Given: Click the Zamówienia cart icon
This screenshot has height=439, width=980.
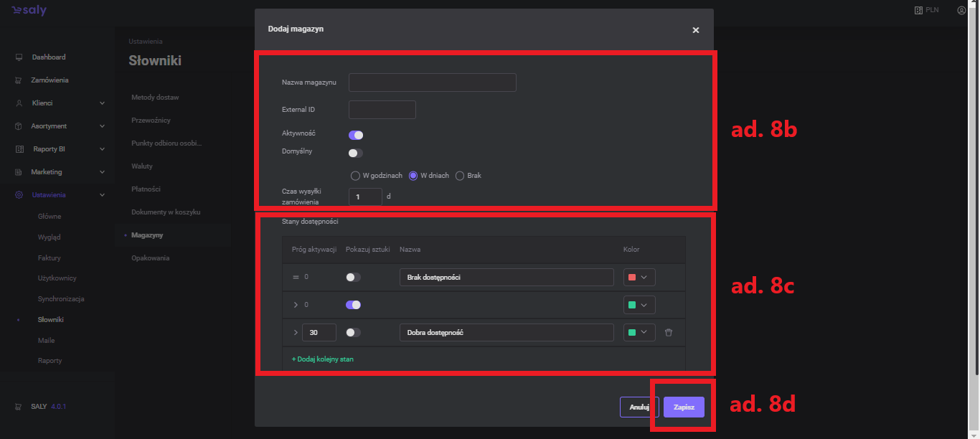Looking at the screenshot, I should pos(19,80).
